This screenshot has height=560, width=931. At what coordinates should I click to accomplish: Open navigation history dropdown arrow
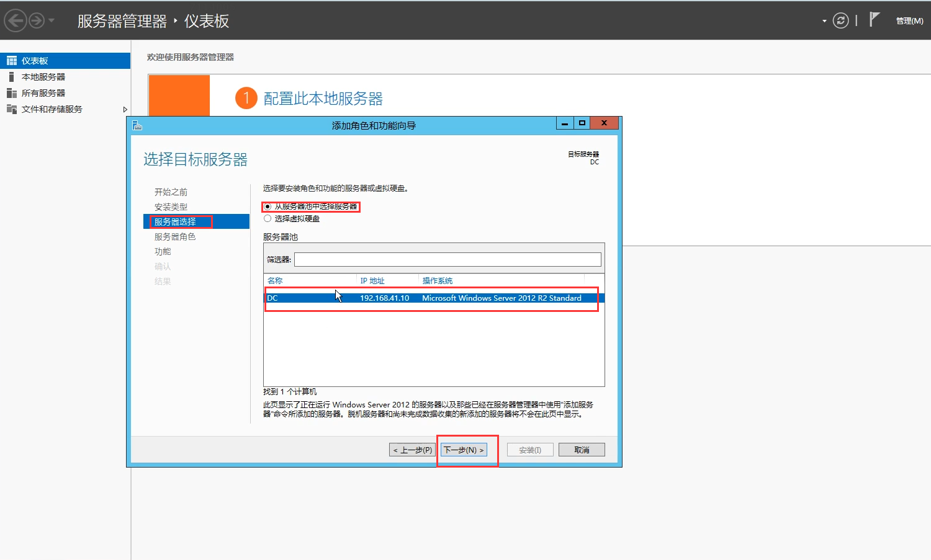click(52, 21)
